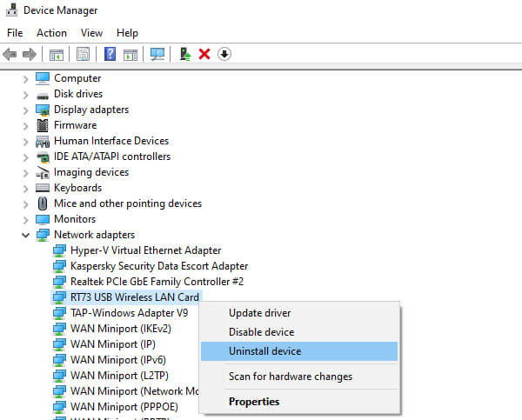This screenshot has width=522, height=420.
Task: Click the black down-arrow toolbar icon
Action: (224, 54)
